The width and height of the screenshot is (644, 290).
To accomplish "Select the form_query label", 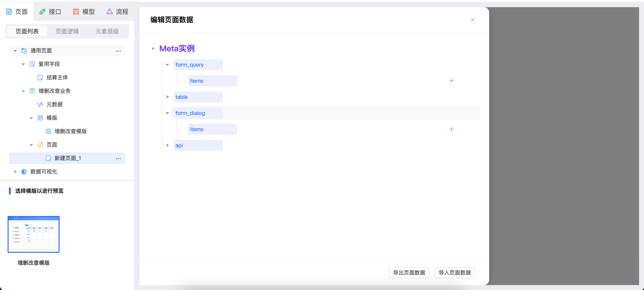I will (x=198, y=65).
